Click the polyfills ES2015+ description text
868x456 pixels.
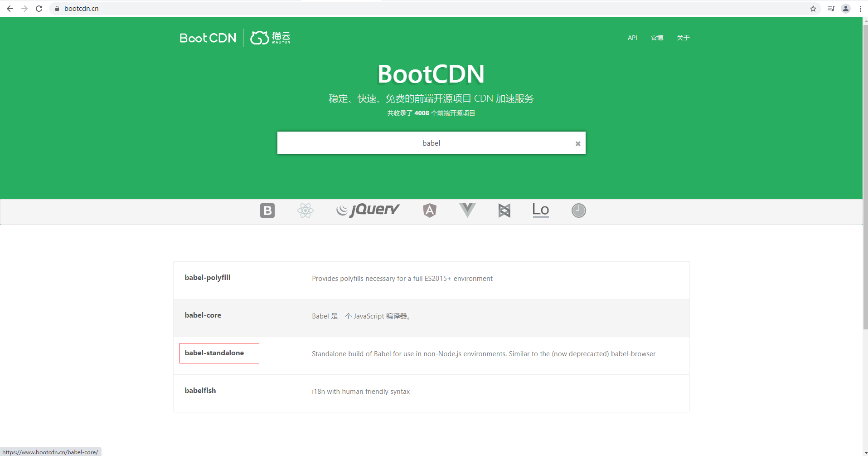point(402,279)
